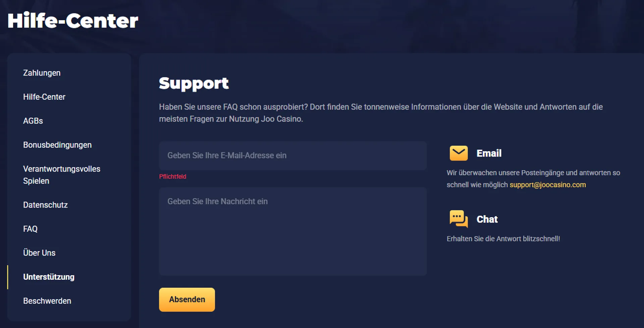Select Datenschutz in the sidebar

[45, 205]
